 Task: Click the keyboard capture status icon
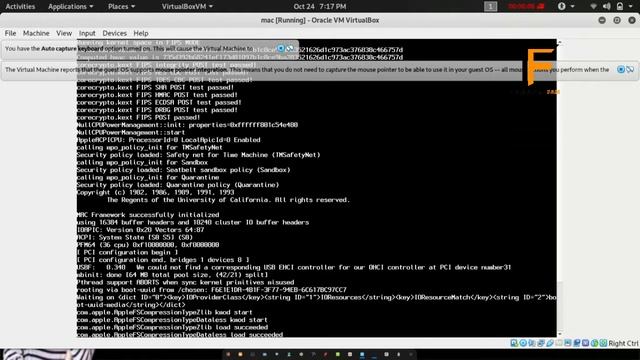point(603,343)
